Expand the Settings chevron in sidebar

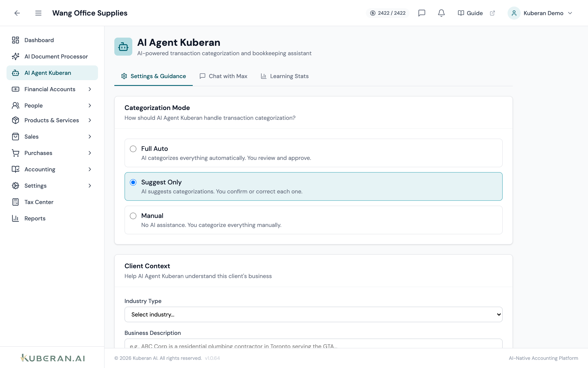click(x=90, y=185)
